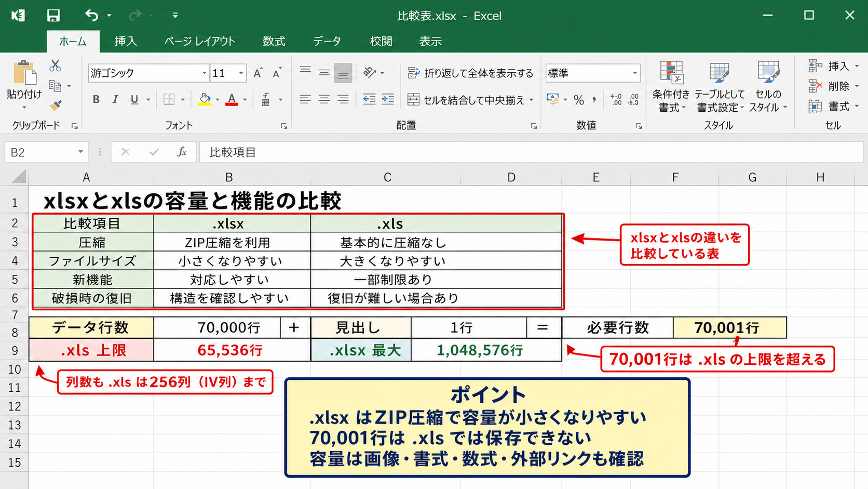Click テーブルとして書式設定 button

[720, 87]
